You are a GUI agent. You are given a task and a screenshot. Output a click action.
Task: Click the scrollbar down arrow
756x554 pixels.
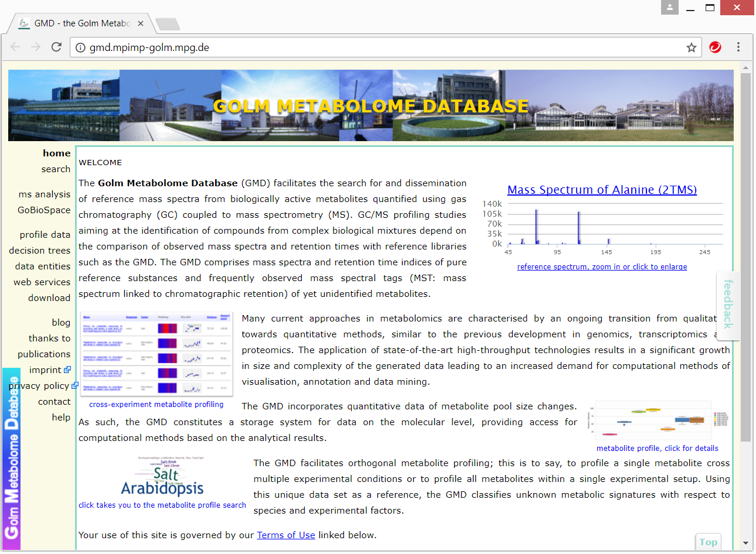point(745,543)
